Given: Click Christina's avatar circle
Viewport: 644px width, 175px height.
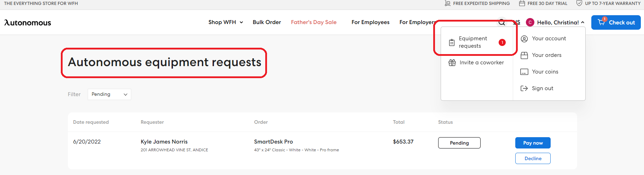Looking at the screenshot, I should (530, 22).
